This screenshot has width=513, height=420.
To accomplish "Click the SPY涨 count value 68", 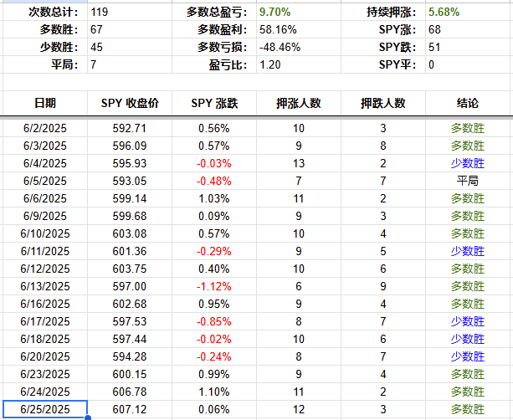I will click(434, 29).
